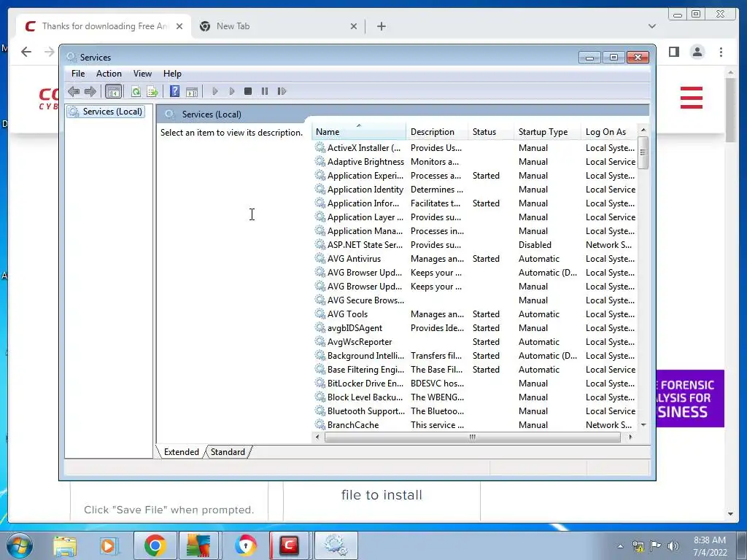Screen dimensions: 747x560
Task: Click the browser profile avatar icon
Action: tap(697, 52)
